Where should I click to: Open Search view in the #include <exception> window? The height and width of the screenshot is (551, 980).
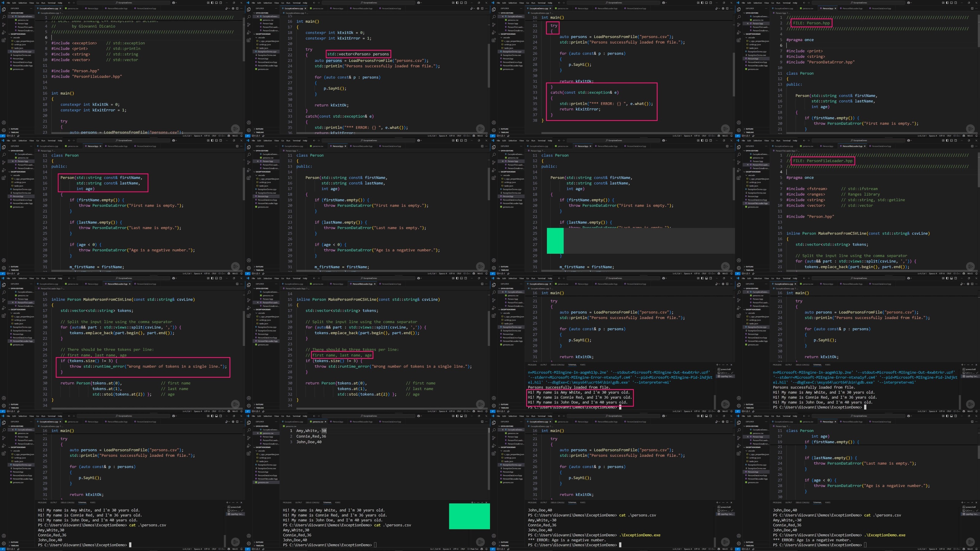point(4,17)
